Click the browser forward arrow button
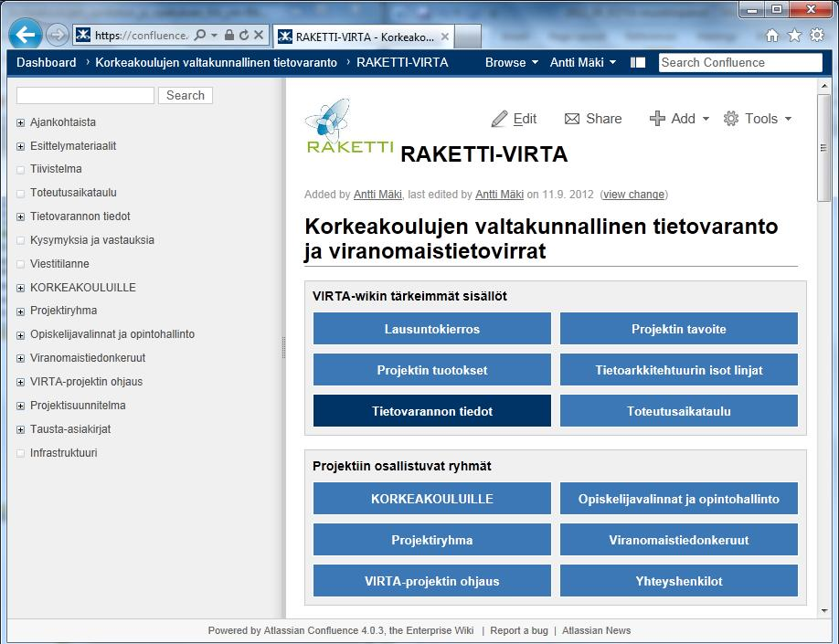Screen dimensions: 839x644 pyautogui.click(x=57, y=36)
